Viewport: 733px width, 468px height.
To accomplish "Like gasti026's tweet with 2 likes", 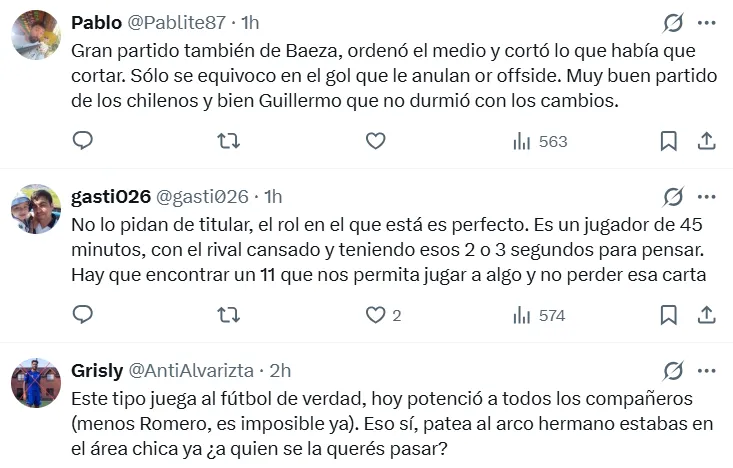I will [376, 315].
